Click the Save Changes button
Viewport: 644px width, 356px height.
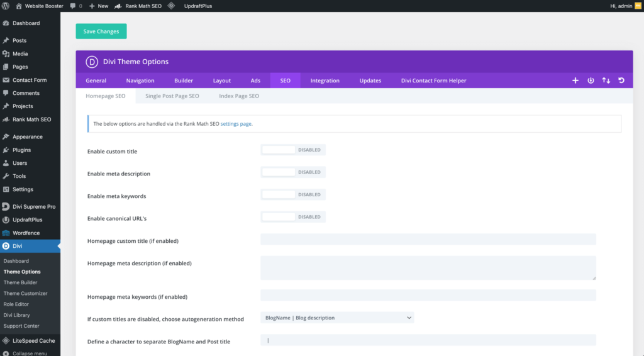point(101,31)
